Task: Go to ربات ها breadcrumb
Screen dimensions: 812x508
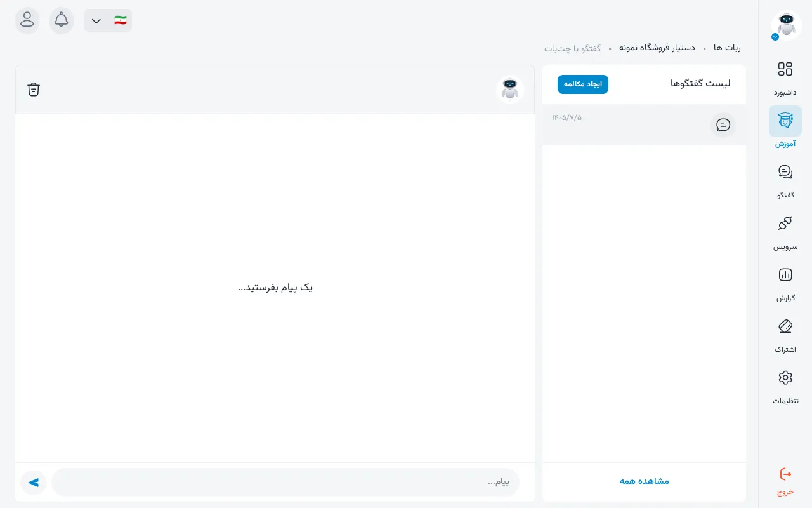Action: point(727,48)
